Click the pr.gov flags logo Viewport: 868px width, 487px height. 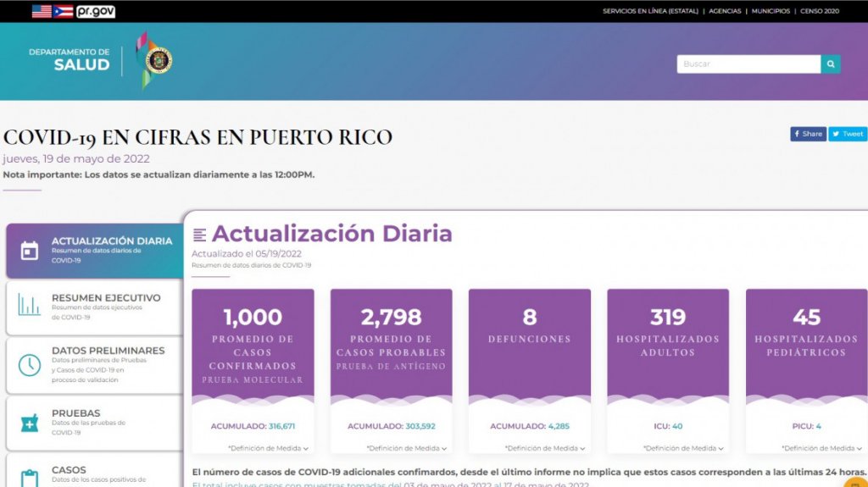(x=73, y=11)
